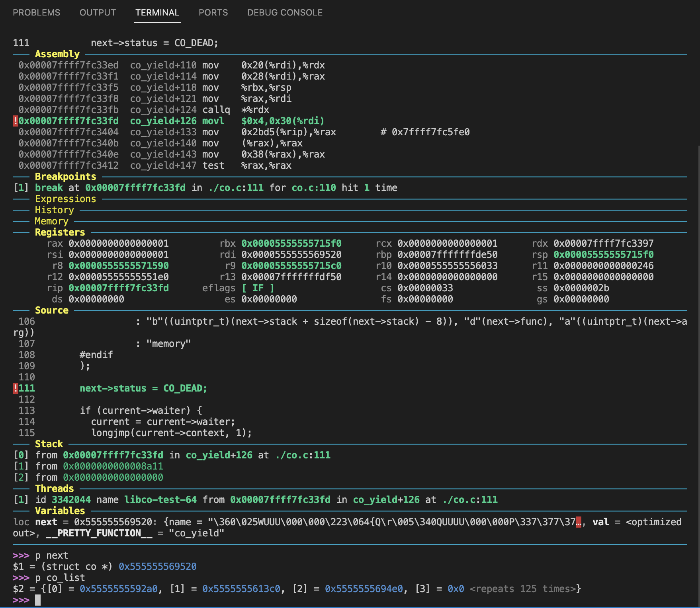
Task: Click ./co.c:111 link in Threads section
Action: pyautogui.click(x=470, y=499)
